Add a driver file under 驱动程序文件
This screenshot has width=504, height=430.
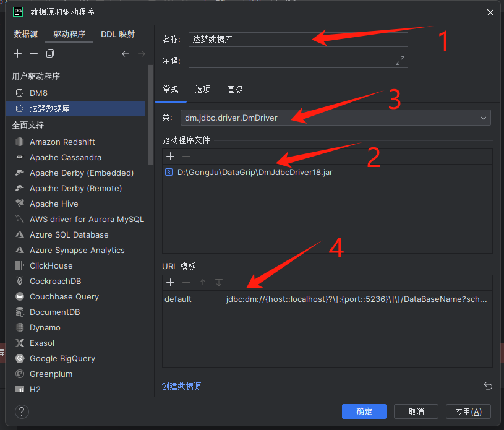tap(170, 157)
